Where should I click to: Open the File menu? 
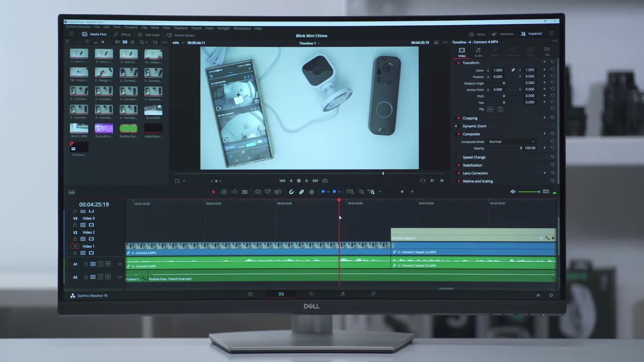(97, 28)
